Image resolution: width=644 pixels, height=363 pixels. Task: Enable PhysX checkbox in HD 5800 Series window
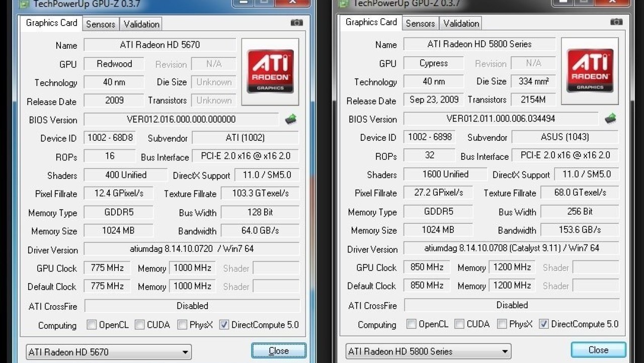[x=502, y=324]
